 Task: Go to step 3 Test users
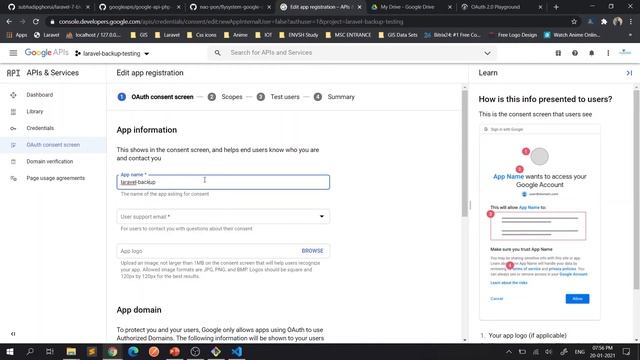(x=278, y=97)
